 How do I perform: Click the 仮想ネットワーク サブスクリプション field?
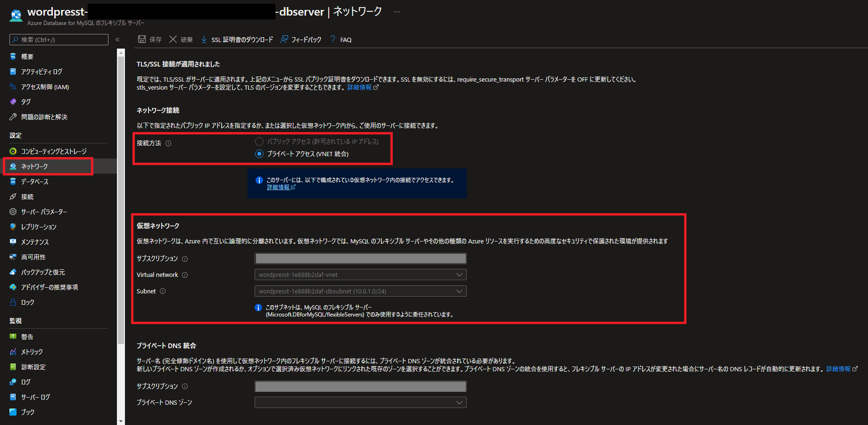point(361,258)
